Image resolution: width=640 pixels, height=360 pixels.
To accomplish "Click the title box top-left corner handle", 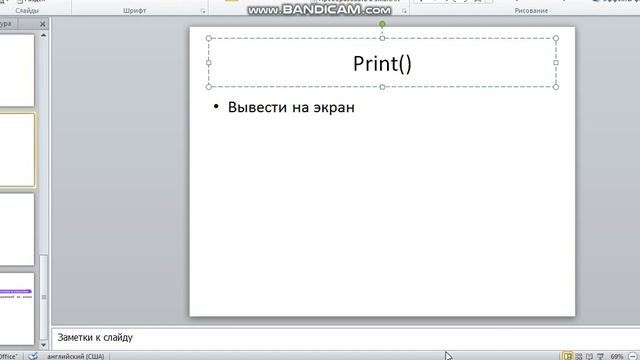I will [x=209, y=38].
